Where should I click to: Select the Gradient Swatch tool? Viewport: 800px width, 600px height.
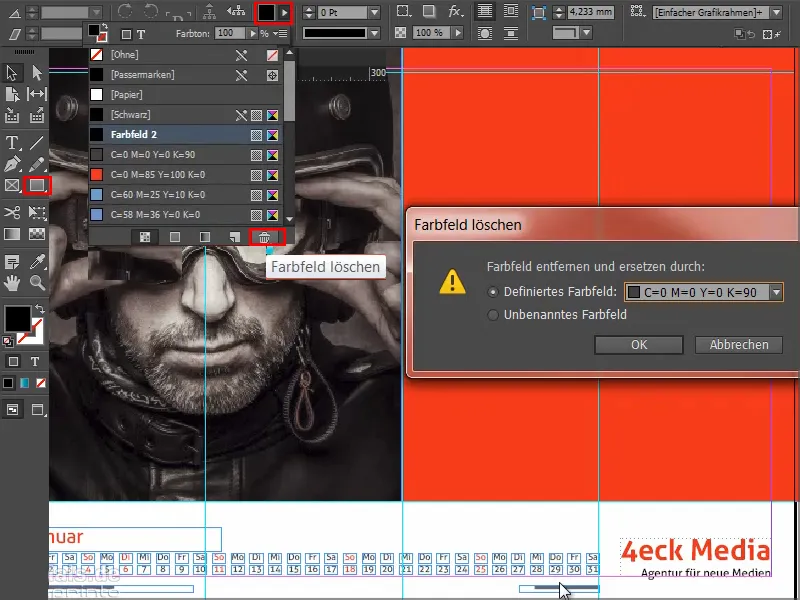coord(12,234)
